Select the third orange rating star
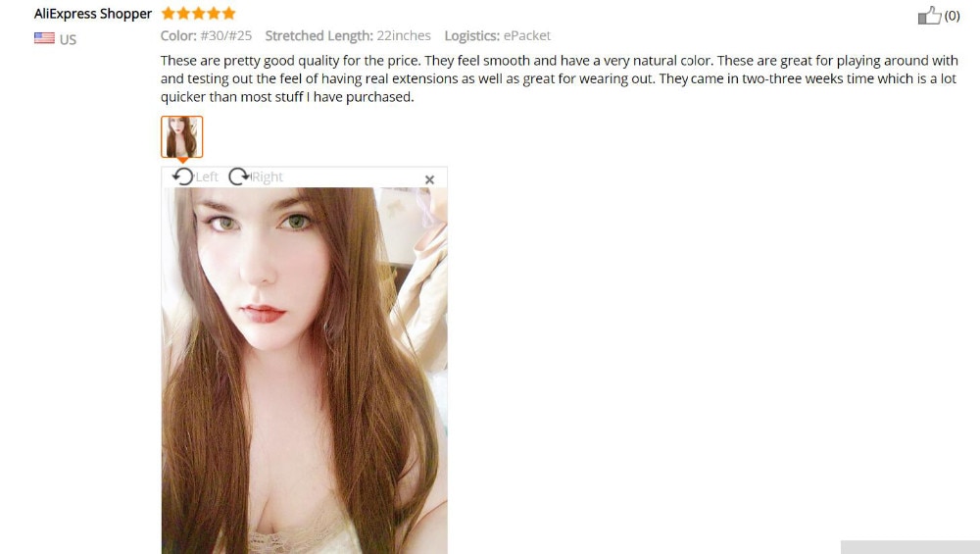 pos(199,13)
